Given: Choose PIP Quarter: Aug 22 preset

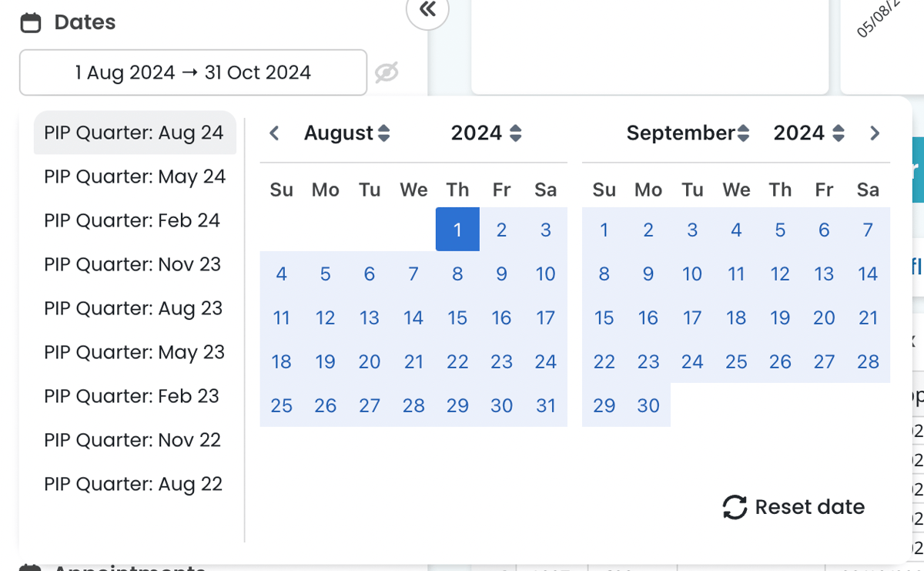Looking at the screenshot, I should coord(133,484).
